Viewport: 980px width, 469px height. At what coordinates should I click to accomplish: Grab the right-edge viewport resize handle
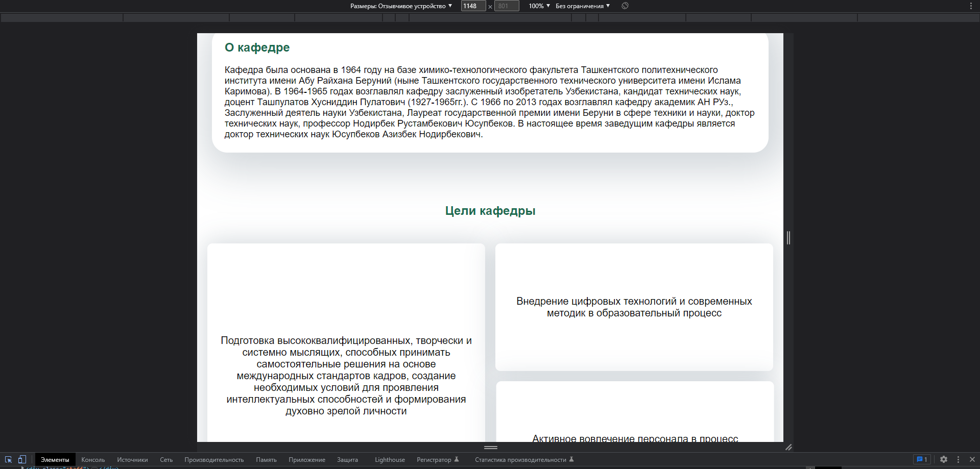point(788,238)
